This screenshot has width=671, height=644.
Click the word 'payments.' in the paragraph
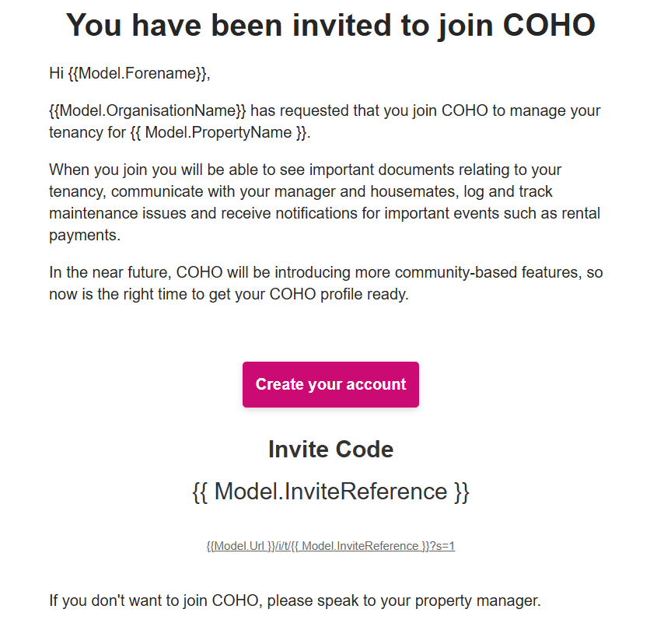85,235
